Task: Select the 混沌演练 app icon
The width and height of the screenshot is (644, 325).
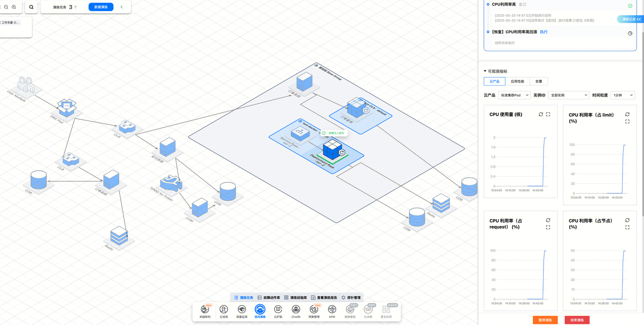Action: click(260, 311)
